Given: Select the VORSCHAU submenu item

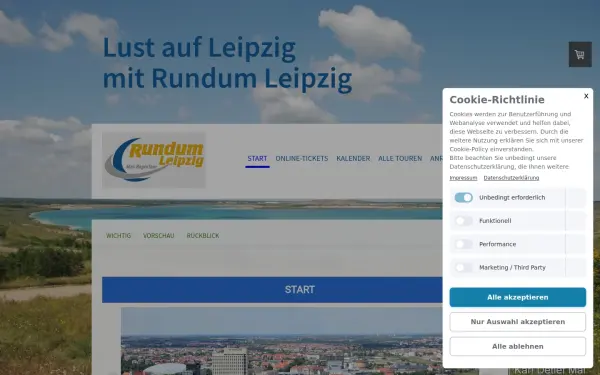Looking at the screenshot, I should click(158, 236).
